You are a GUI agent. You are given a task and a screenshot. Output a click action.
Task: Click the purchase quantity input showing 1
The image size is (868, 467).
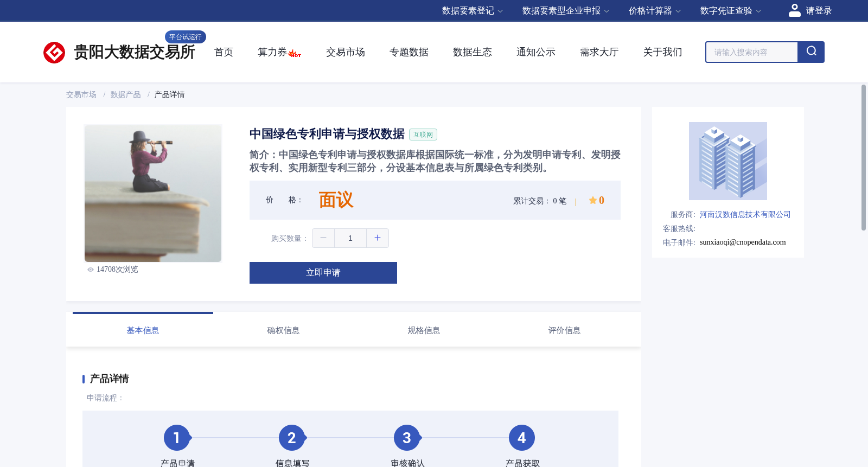(350, 238)
